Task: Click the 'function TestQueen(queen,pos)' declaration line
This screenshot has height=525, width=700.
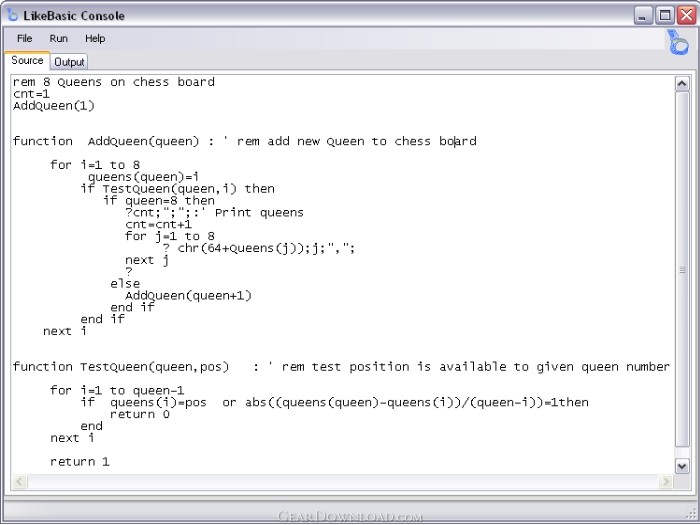Action: tap(341, 367)
